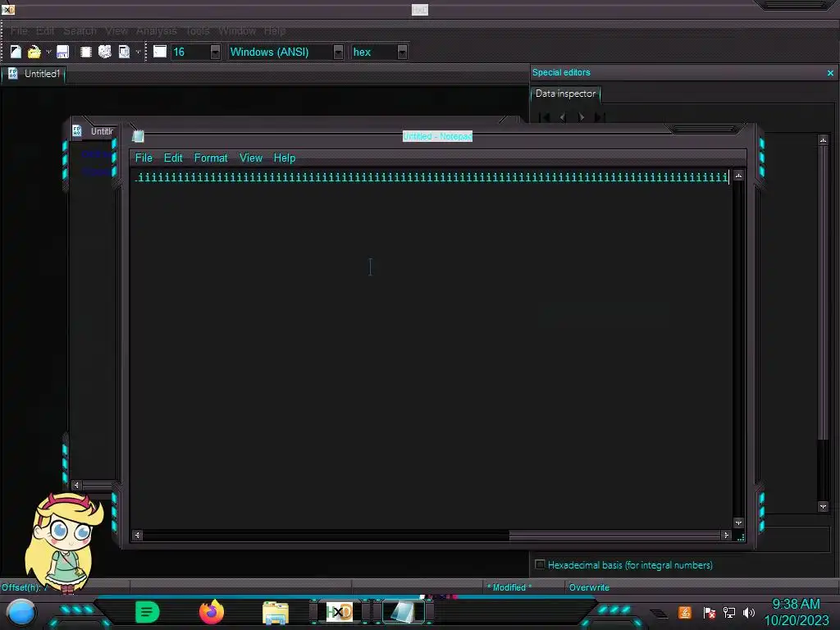Viewport: 840px width, 630px height.
Task: Open the Start orb button
Action: tap(21, 613)
